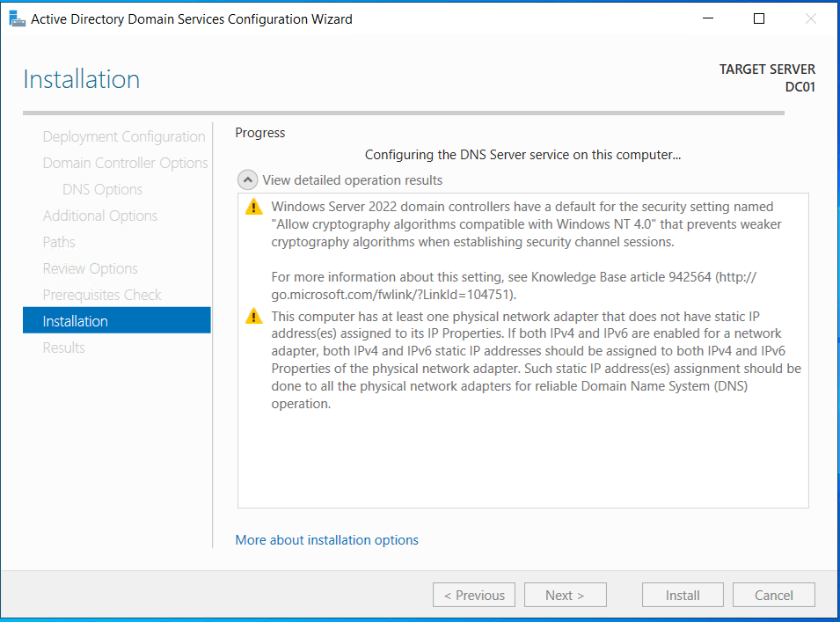Select DNS Options in the sidebar
This screenshot has height=622, width=840.
coord(102,189)
